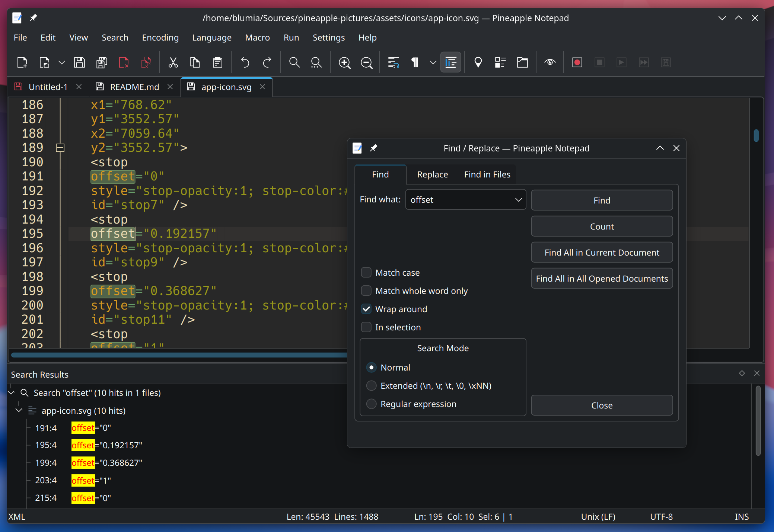
Task: Click the Folder as Workspace toolbar icon
Action: [x=522, y=62]
